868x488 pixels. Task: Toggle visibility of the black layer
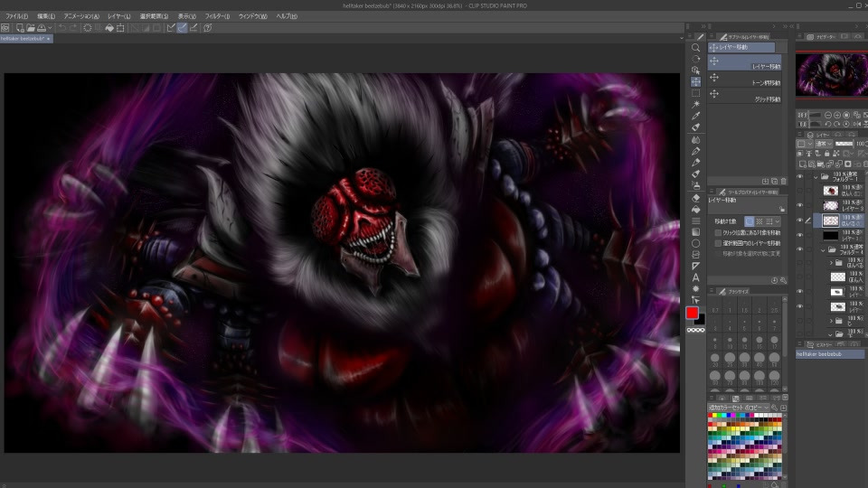coord(800,235)
